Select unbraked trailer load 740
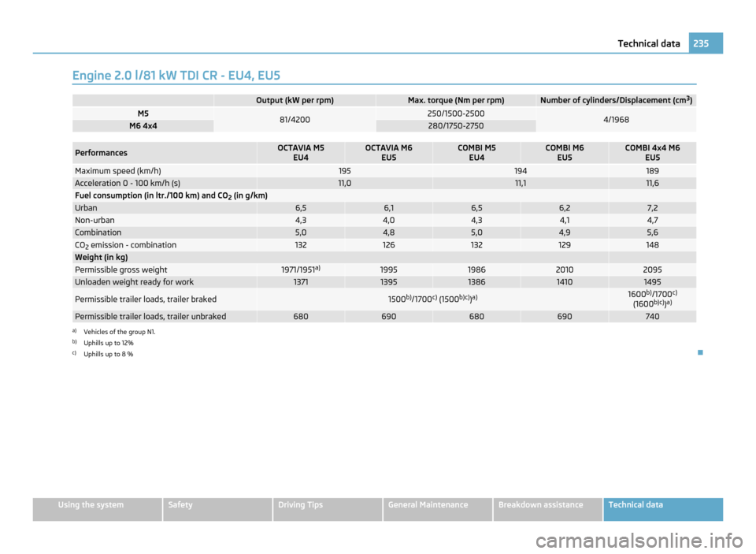The height and width of the screenshot is (554, 756). click(x=652, y=317)
